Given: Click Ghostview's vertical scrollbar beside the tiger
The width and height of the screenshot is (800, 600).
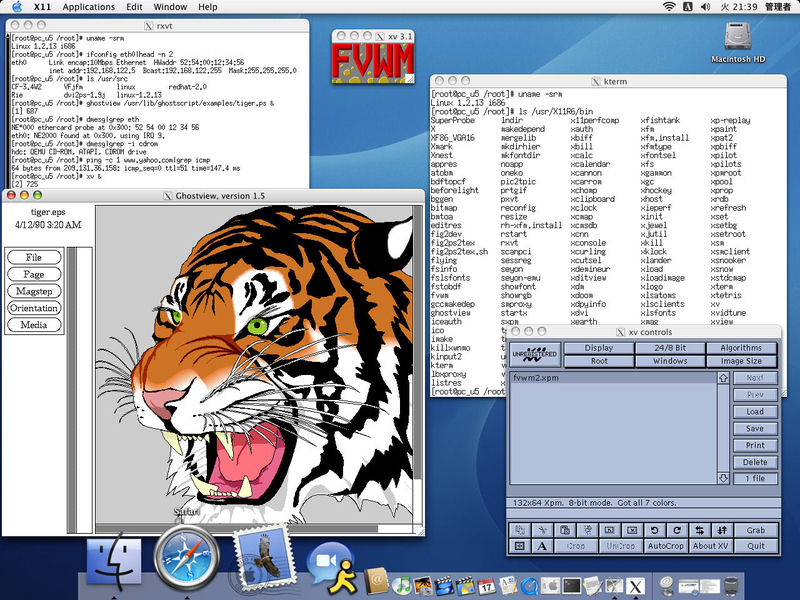Looking at the screenshot, I should click(418, 364).
